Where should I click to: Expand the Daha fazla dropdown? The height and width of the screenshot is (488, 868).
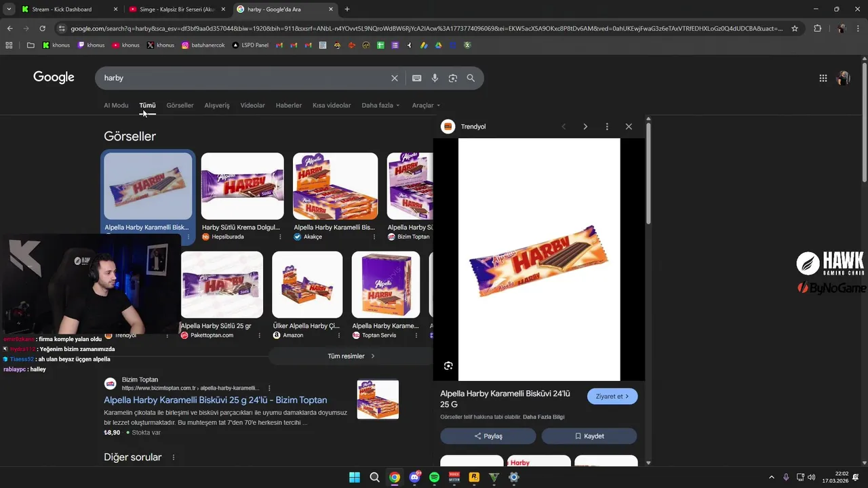[x=380, y=105]
